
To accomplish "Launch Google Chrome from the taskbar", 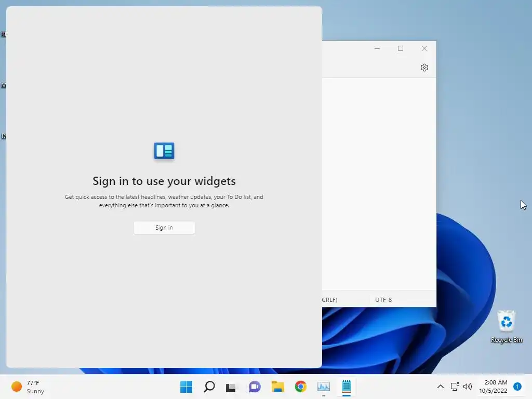I will (301, 387).
